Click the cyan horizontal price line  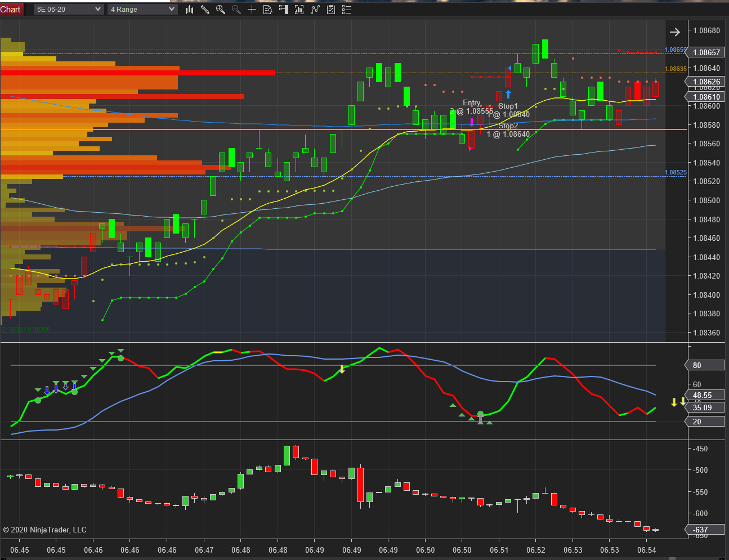343,129
